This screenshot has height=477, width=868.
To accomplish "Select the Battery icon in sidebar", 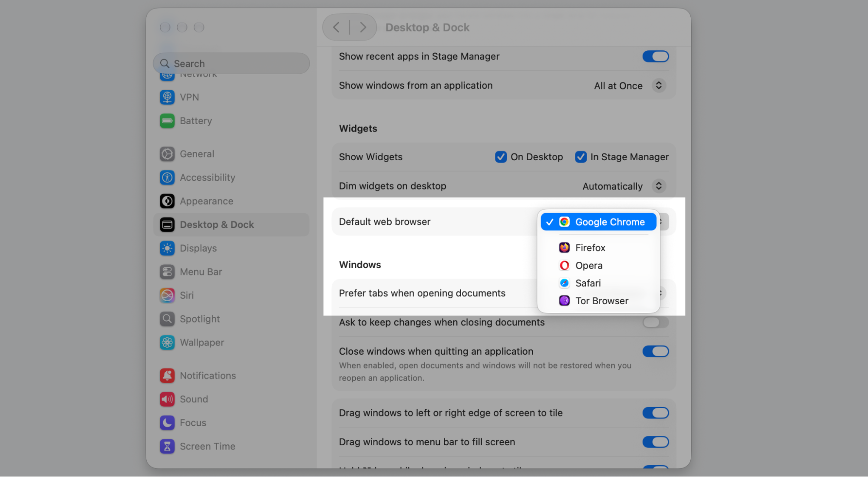I will 167,121.
